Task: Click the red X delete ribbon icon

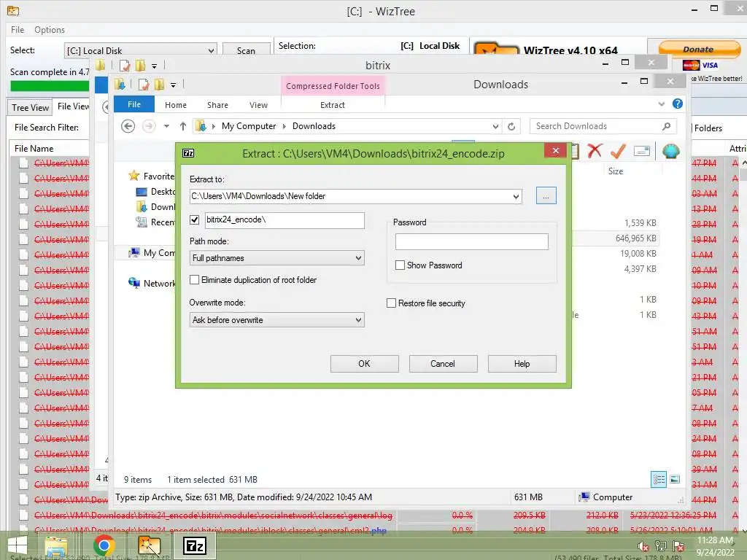Action: pos(595,151)
